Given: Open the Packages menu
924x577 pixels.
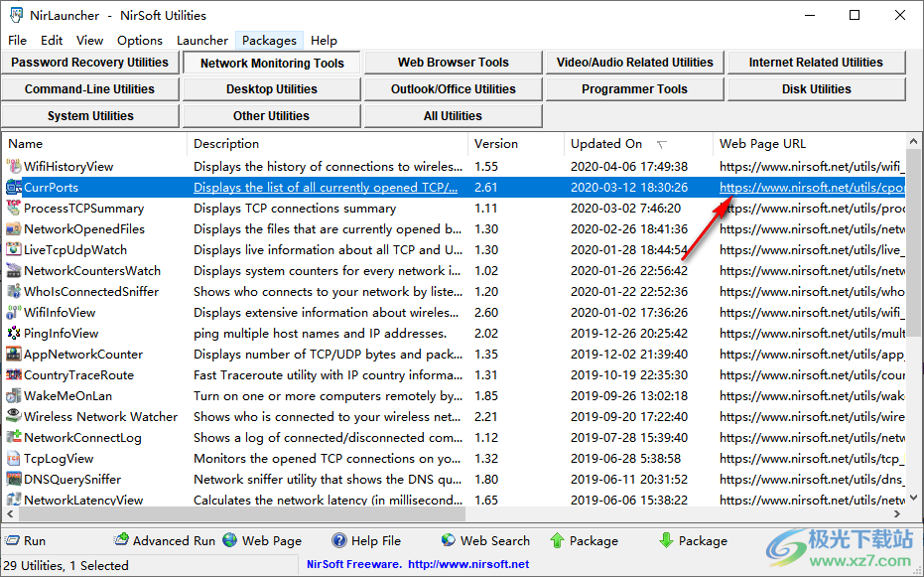Looking at the screenshot, I should [x=269, y=40].
